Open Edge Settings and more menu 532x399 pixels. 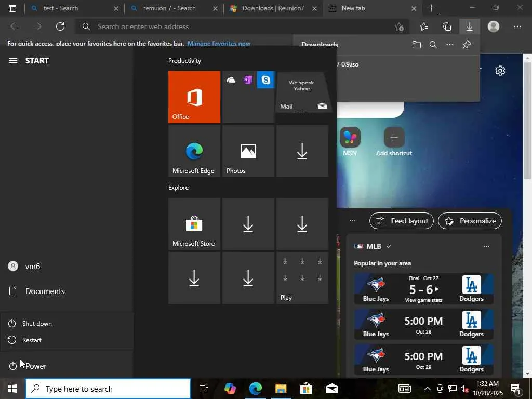coord(517,26)
